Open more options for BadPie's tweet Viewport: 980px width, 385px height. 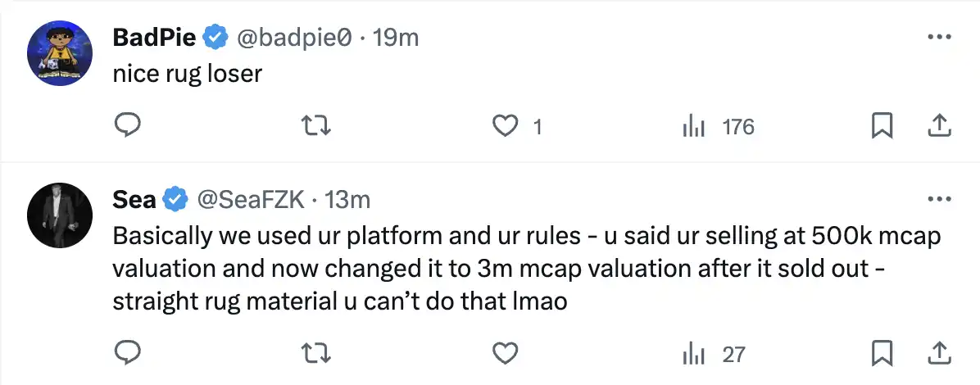[937, 38]
